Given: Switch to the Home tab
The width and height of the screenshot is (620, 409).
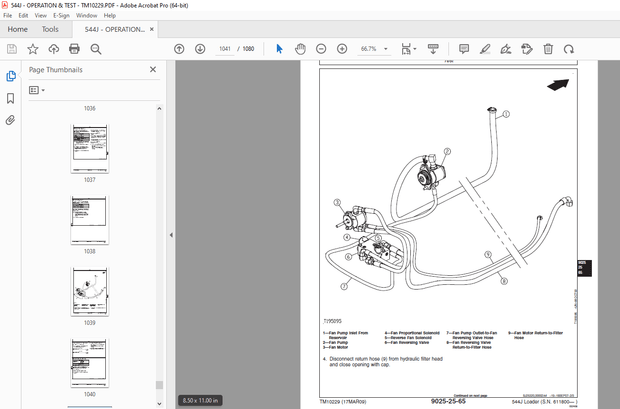Looking at the screenshot, I should coord(17,29).
